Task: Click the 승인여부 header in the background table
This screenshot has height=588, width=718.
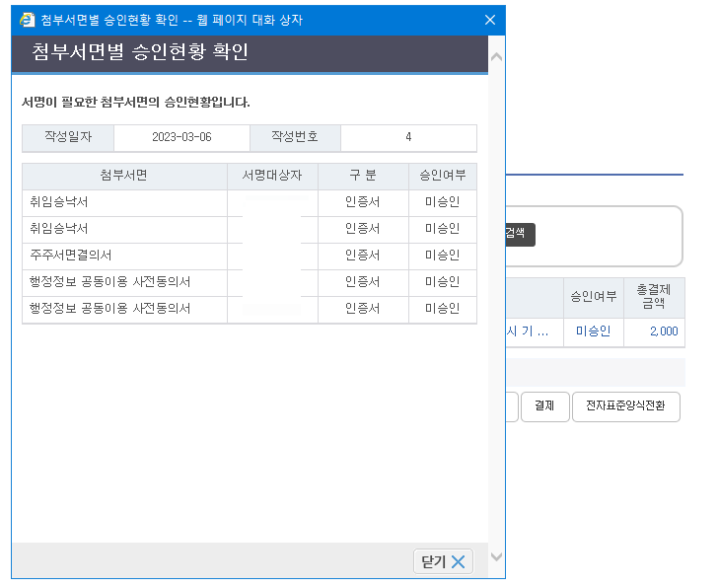Action: (x=594, y=297)
